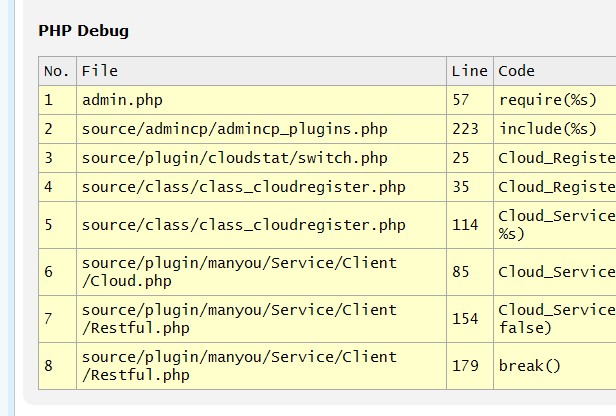Click the require(%s) code cell
This screenshot has width=616, height=416.
click(x=547, y=100)
